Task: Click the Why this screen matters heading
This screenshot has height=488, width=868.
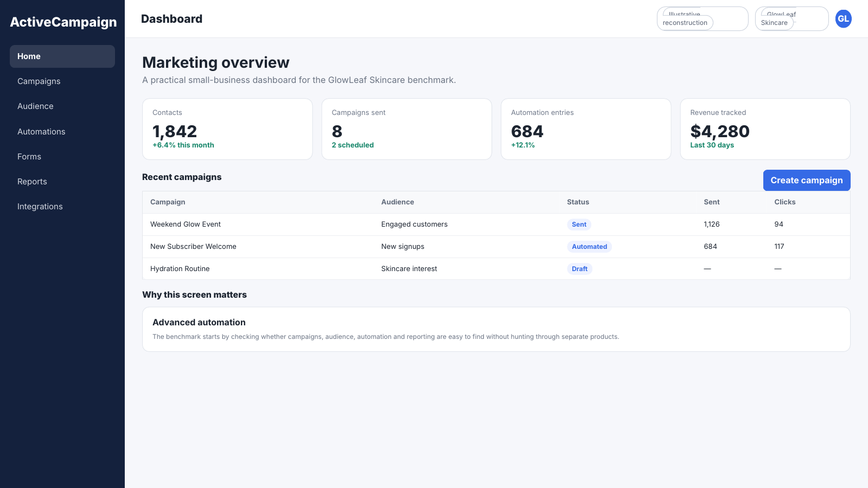Action: click(194, 295)
